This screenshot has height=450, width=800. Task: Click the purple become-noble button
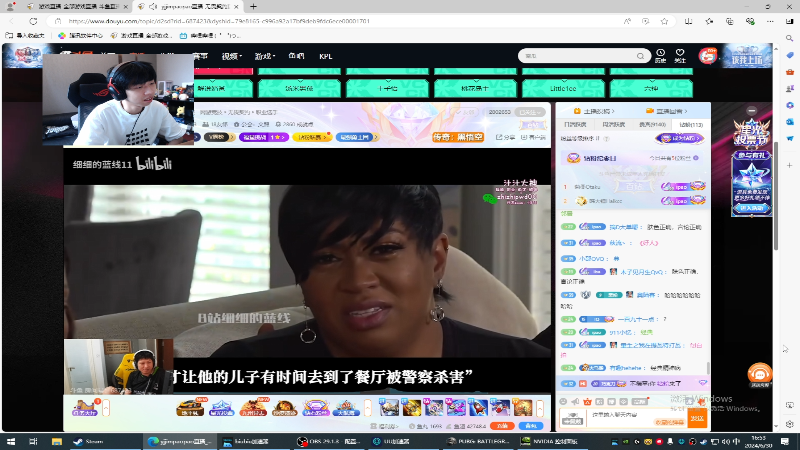(x=680, y=138)
